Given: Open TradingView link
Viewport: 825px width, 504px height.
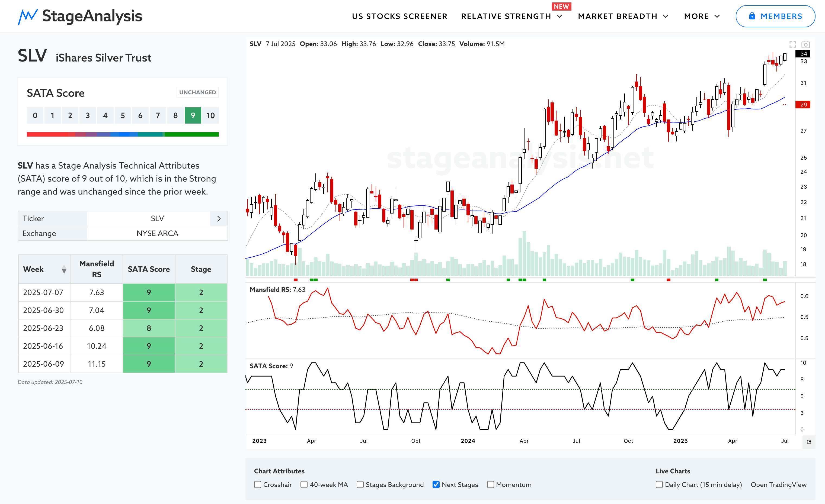Looking at the screenshot, I should (x=778, y=484).
